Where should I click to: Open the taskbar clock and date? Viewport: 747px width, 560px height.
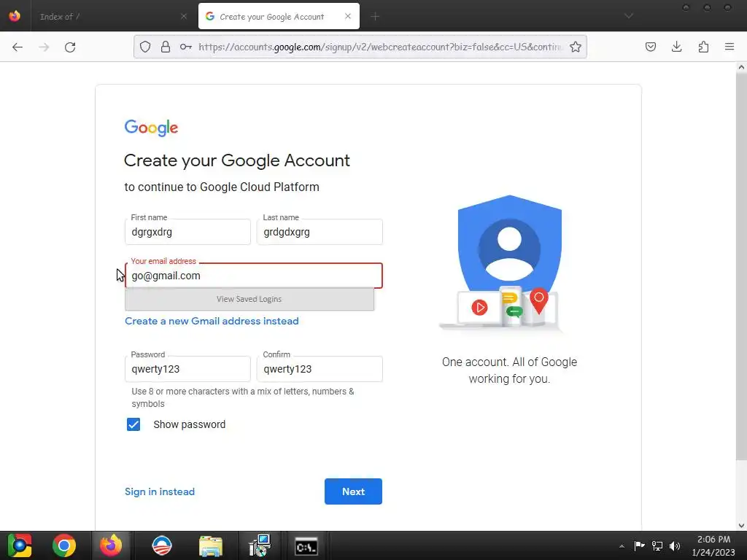point(713,545)
